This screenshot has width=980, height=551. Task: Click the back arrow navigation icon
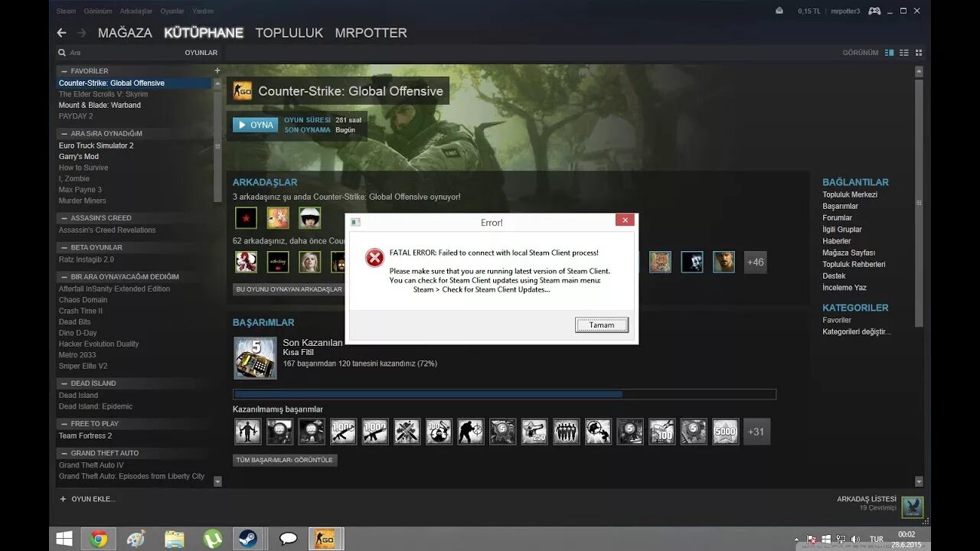62,33
